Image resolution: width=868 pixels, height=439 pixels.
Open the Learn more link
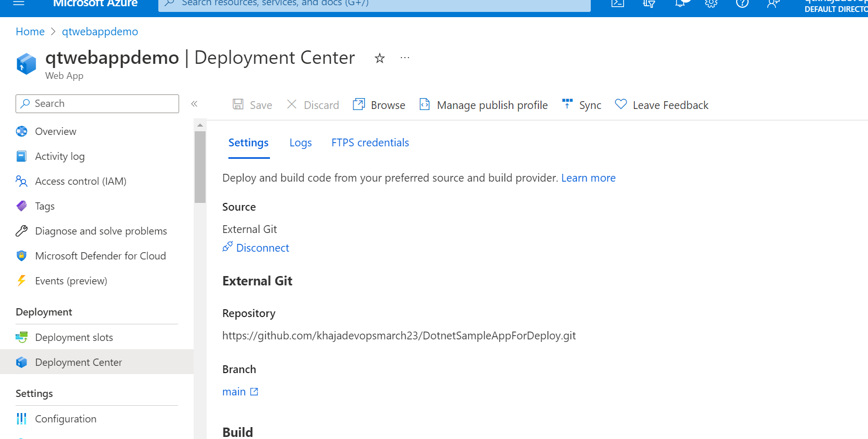click(x=588, y=178)
